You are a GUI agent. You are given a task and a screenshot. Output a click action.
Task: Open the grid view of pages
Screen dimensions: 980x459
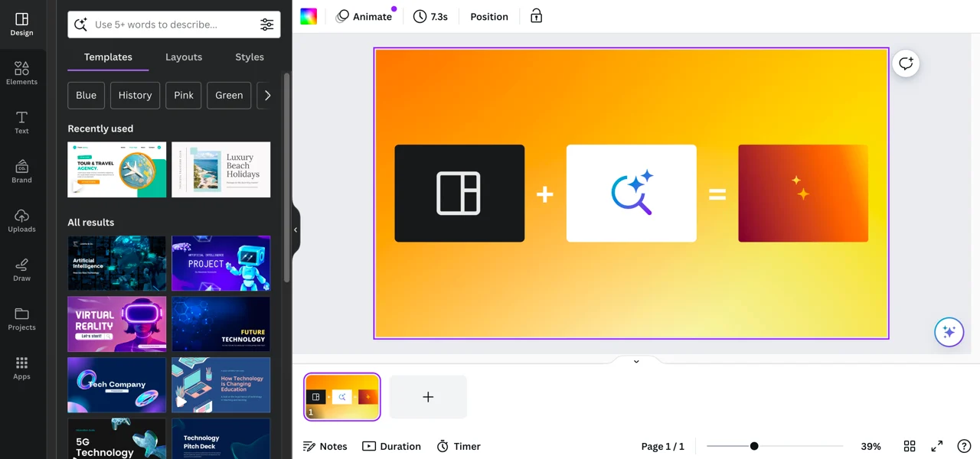point(910,446)
